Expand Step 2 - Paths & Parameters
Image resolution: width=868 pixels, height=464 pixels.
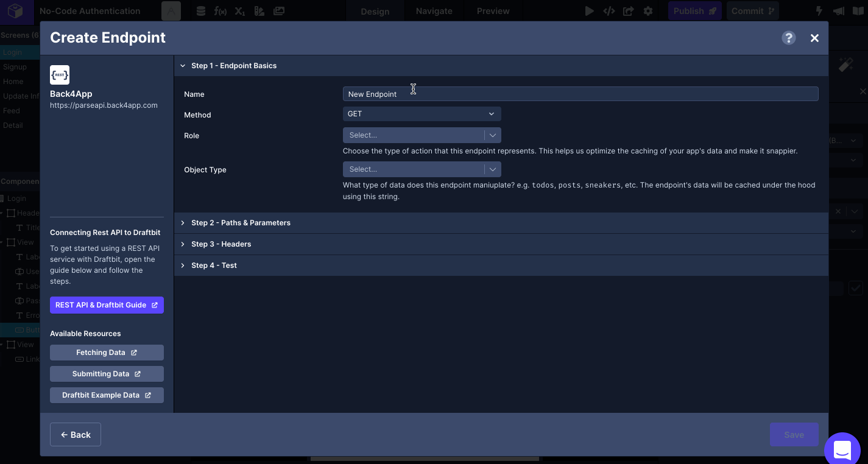[x=501, y=223]
